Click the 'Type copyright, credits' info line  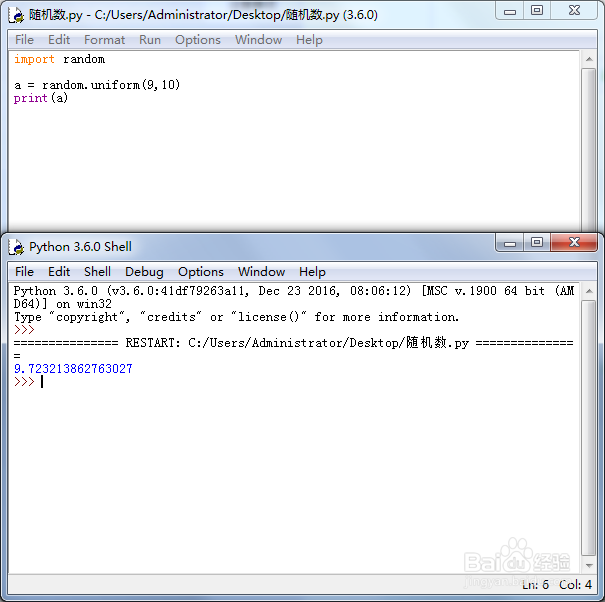pyautogui.click(x=236, y=317)
